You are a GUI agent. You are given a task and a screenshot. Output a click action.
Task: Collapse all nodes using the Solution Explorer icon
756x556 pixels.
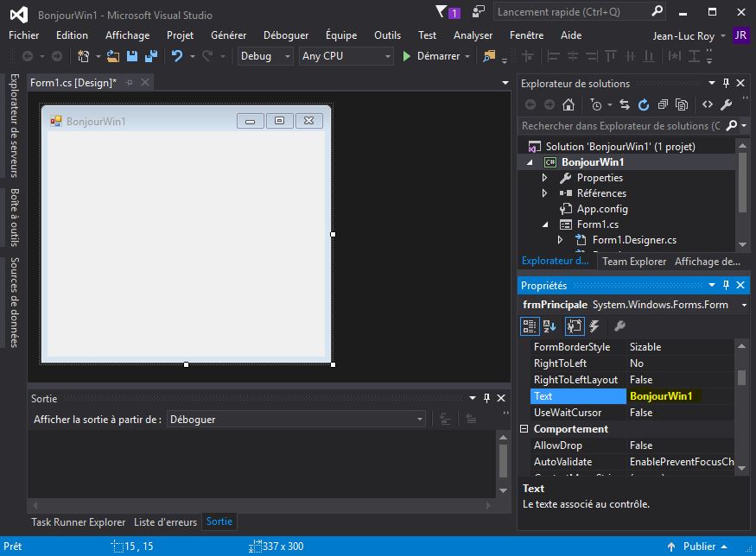point(663,104)
